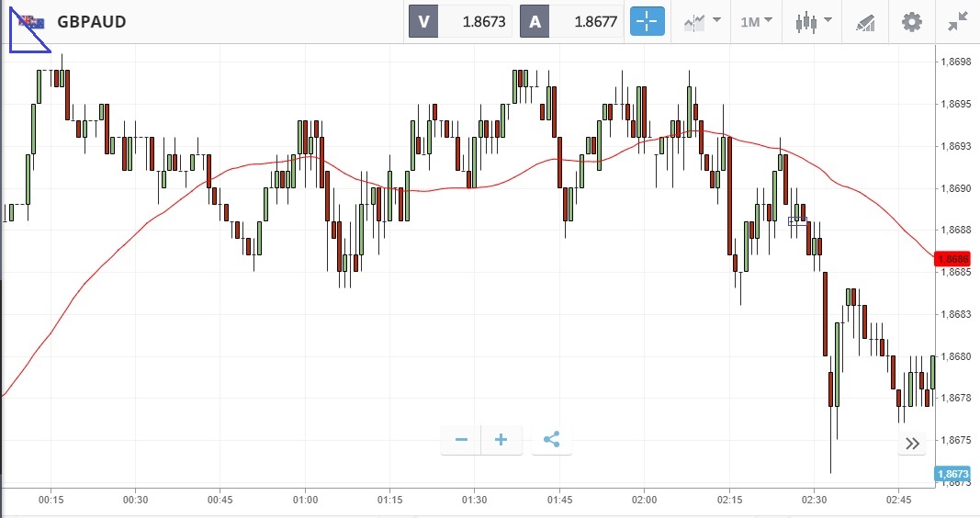Expand the candlestick chart type dropdown

click(x=813, y=22)
